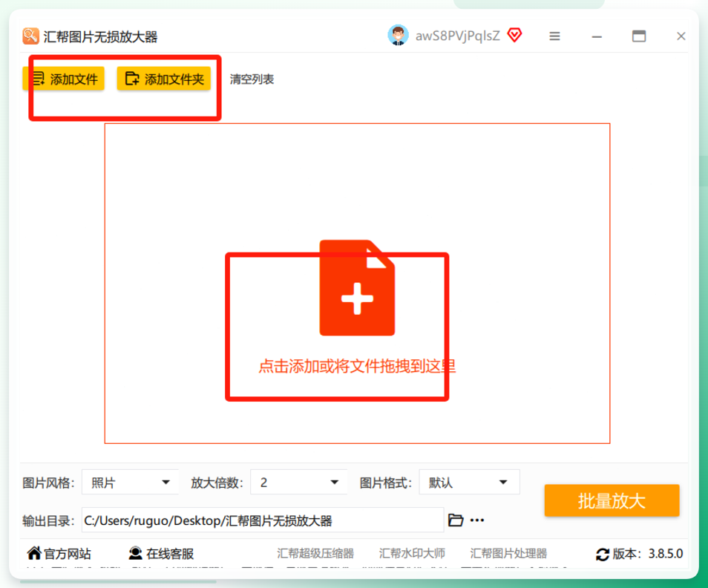Screen dimensions: 708x588
Task: Click the three-dot browse icon
Action: 477,520
